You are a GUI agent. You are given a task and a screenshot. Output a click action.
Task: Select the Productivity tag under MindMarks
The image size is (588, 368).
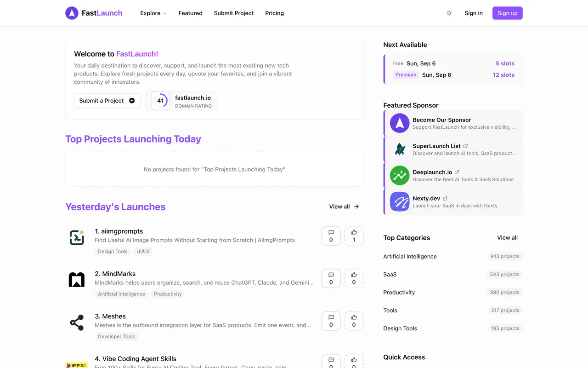168,294
